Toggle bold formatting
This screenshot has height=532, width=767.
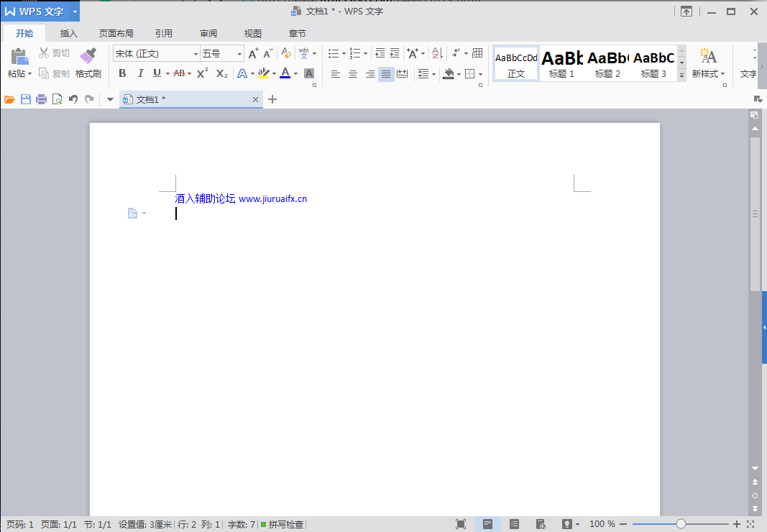(122, 73)
